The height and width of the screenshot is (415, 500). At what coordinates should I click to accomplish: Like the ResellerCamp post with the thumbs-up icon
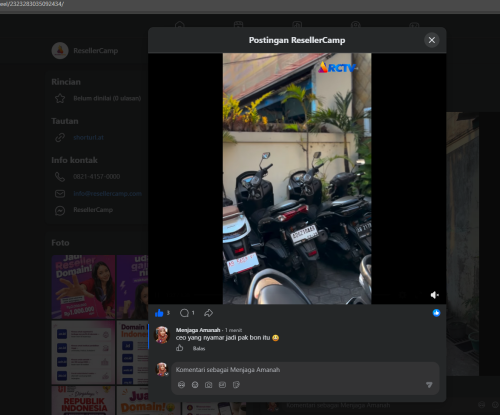coord(159,313)
